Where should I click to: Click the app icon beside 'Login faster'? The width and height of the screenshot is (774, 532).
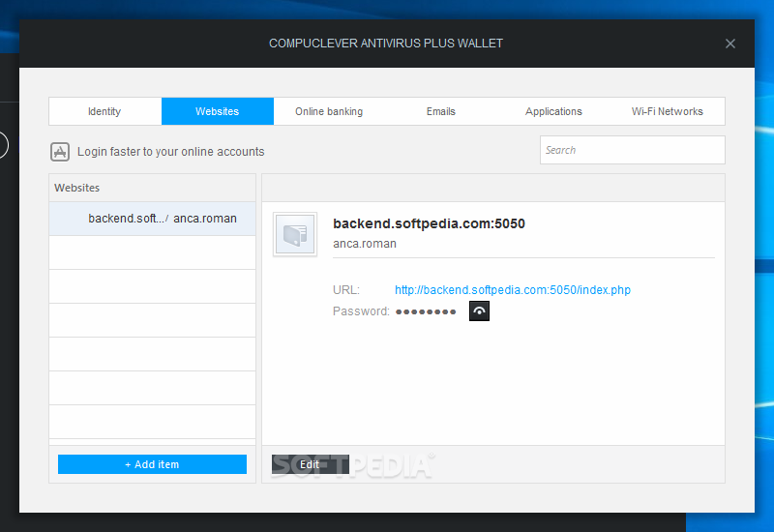[60, 152]
